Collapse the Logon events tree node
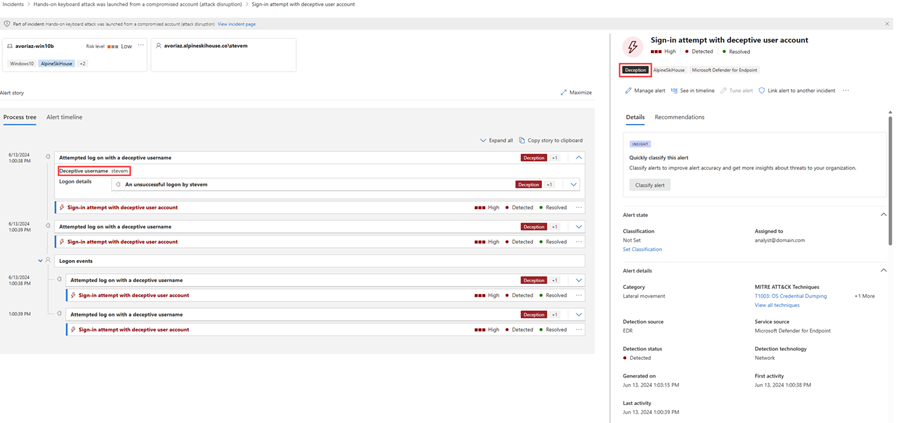 (40, 261)
